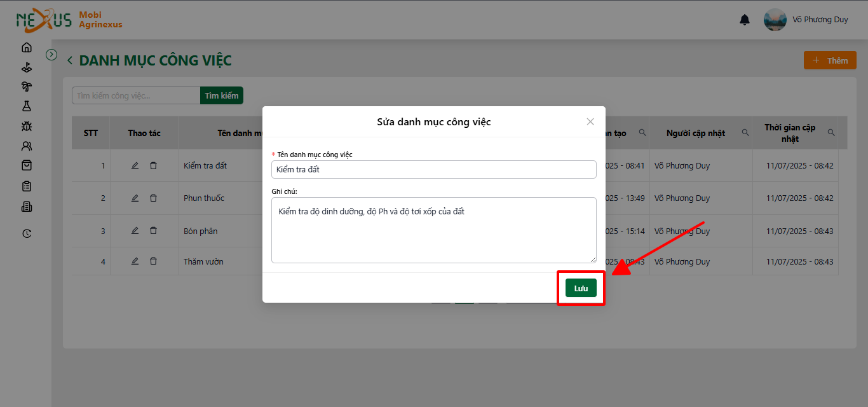Open the notification bell
Image resolution: width=868 pixels, height=407 pixels.
click(745, 20)
